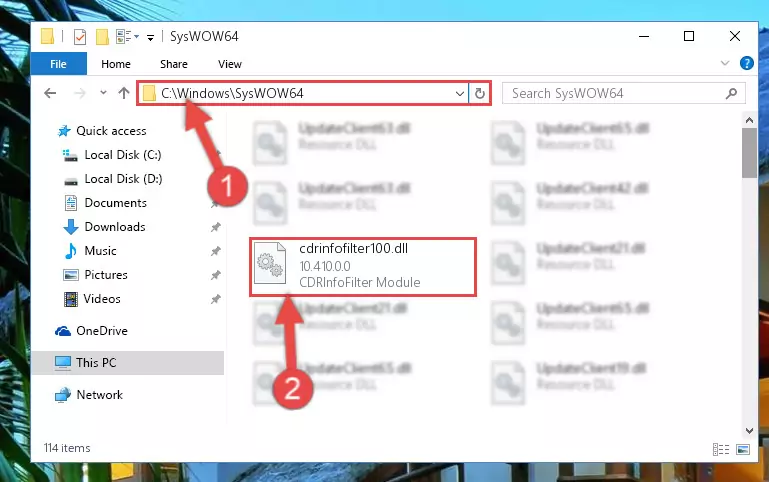
Task: Click the Forward navigation arrow
Action: tap(79, 93)
